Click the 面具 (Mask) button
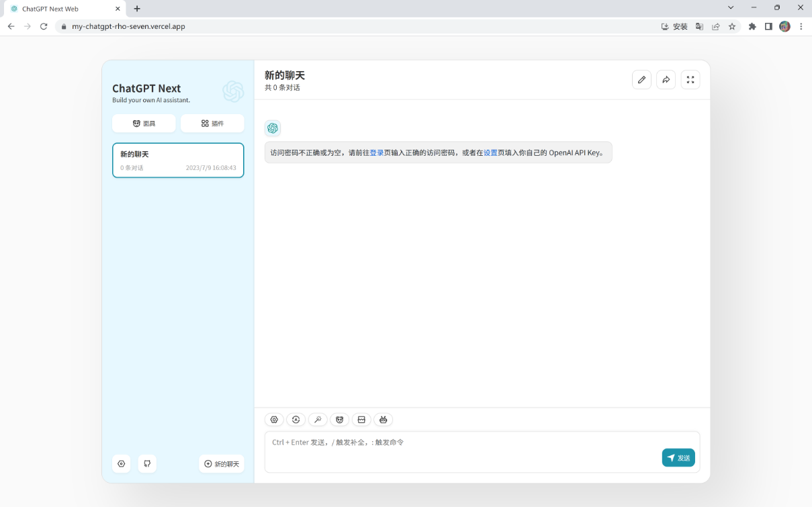Image resolution: width=812 pixels, height=507 pixels. click(144, 124)
